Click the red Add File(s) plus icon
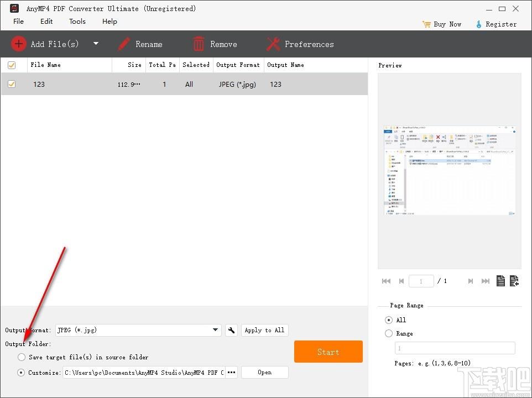The height and width of the screenshot is (398, 532). (x=19, y=44)
